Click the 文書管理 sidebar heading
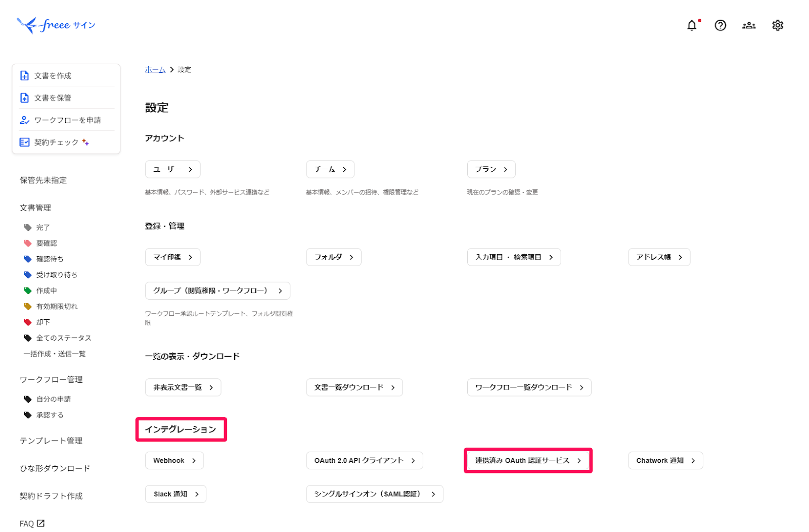The image size is (809, 532). 35,208
